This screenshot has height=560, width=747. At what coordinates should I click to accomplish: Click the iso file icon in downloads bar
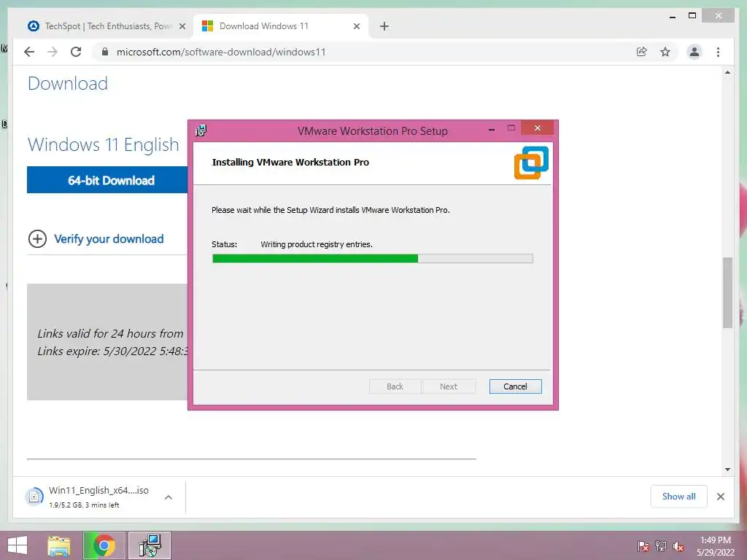(x=34, y=497)
